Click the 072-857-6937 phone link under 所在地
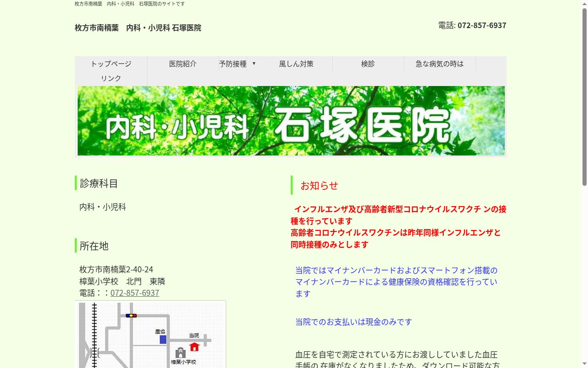 coord(135,293)
